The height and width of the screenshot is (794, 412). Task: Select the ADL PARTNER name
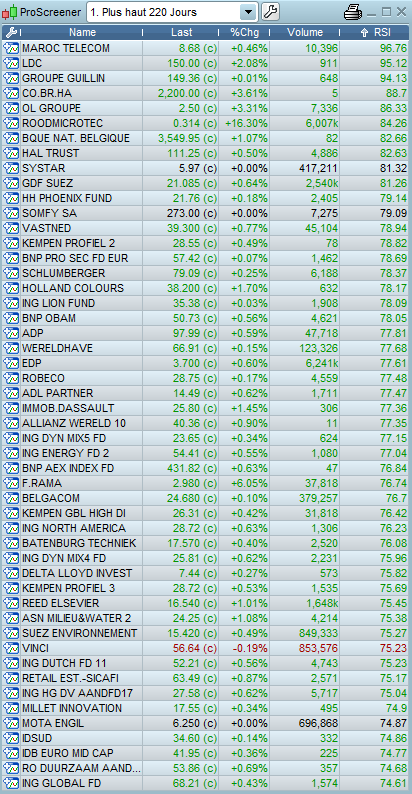[58, 393]
